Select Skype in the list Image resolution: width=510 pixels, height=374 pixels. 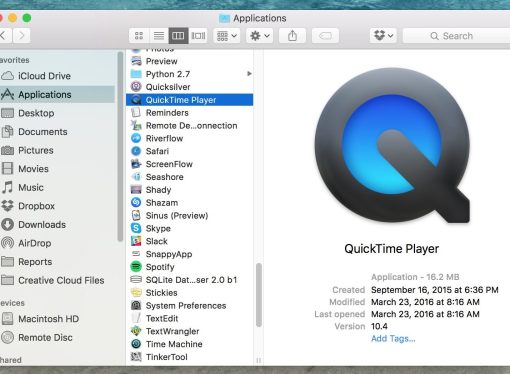point(189,229)
